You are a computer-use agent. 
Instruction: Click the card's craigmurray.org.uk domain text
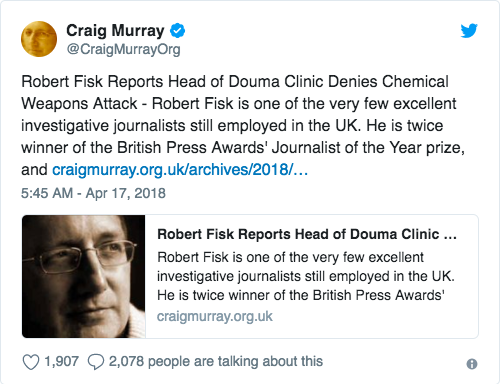(x=215, y=316)
